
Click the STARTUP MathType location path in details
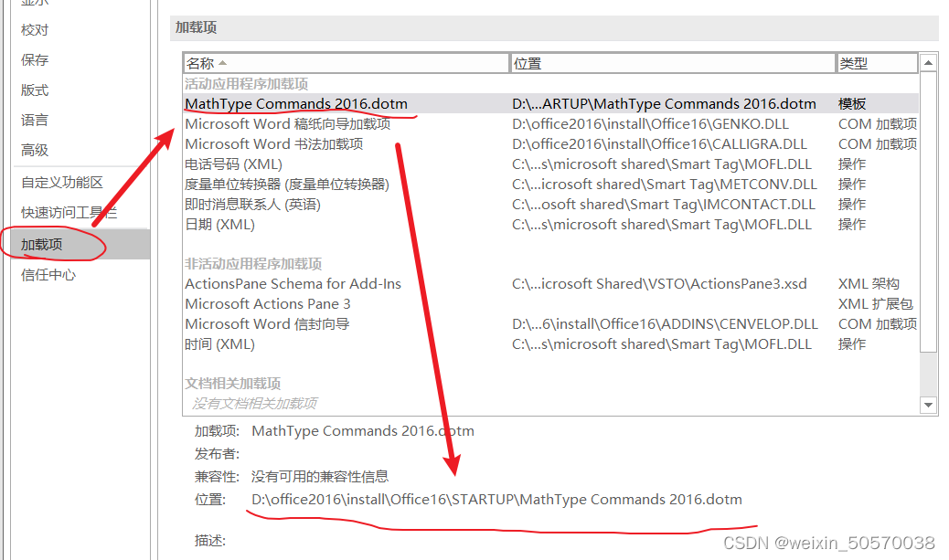(x=496, y=499)
